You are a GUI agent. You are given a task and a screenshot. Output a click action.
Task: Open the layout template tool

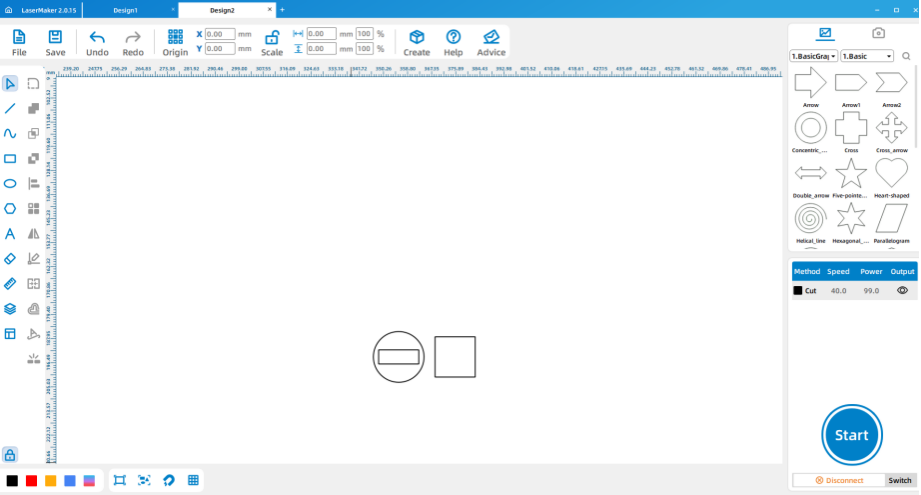pos(10,334)
